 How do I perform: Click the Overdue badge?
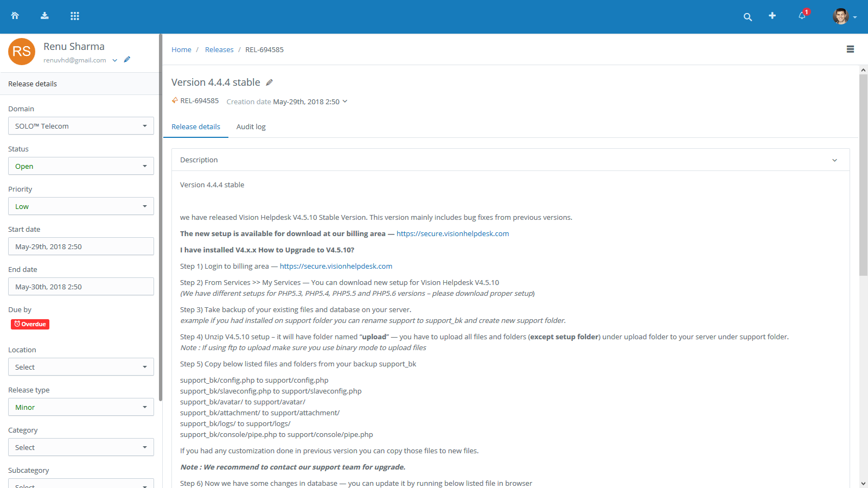[30, 324]
